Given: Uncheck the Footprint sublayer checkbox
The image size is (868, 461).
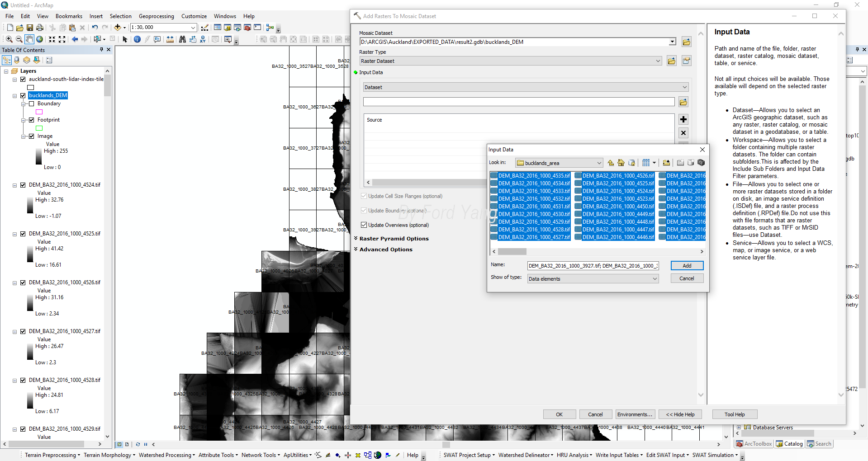Looking at the screenshot, I should 32,120.
